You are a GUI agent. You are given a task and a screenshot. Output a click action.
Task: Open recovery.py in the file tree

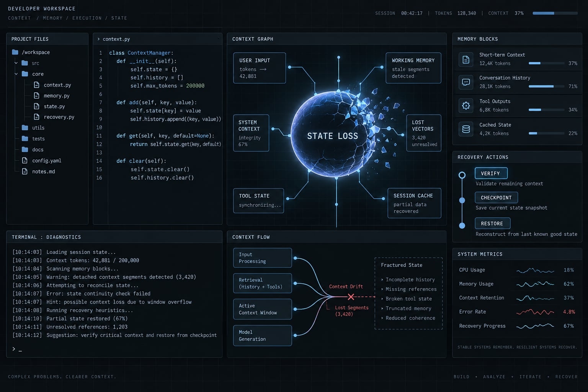[59, 117]
